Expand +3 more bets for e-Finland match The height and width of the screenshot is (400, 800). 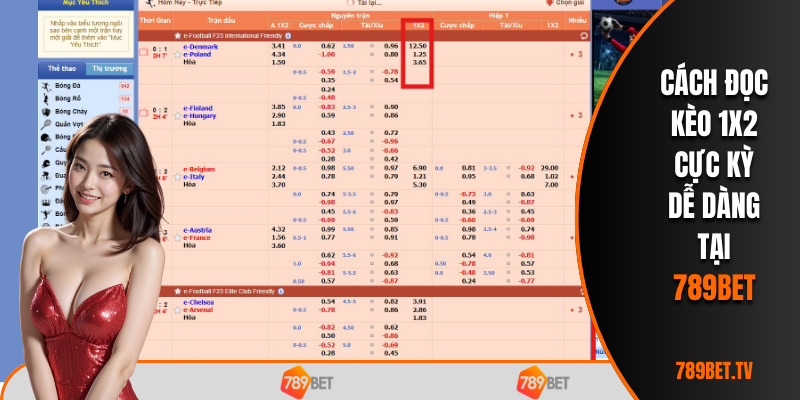pos(577,116)
